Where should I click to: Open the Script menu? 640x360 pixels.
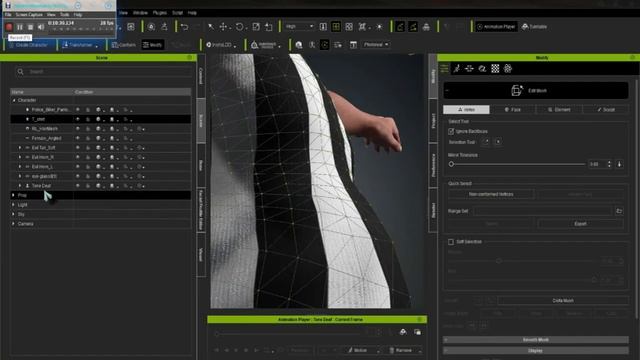point(177,13)
